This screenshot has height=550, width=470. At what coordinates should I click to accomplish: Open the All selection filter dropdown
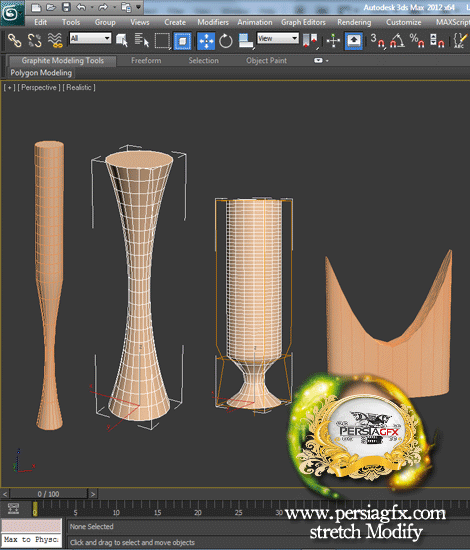tap(90, 38)
